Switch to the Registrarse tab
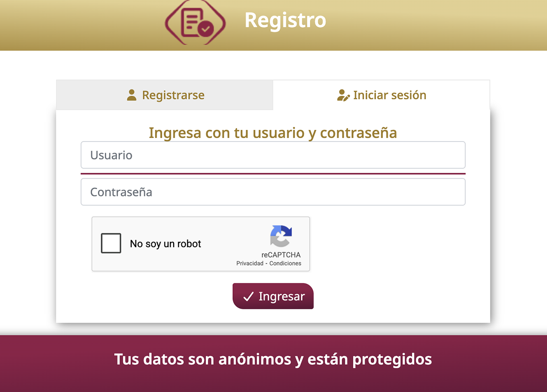Image resolution: width=547 pixels, height=392 pixels. [x=165, y=95]
